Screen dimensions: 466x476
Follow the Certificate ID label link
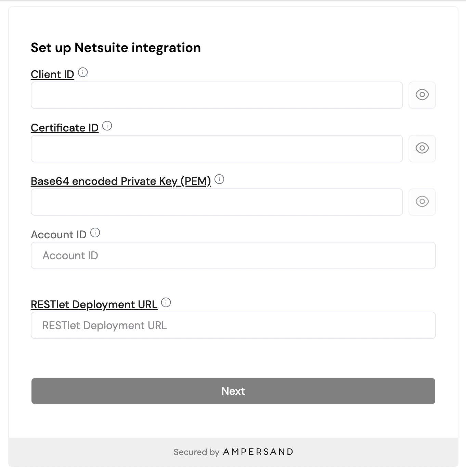[x=65, y=128]
